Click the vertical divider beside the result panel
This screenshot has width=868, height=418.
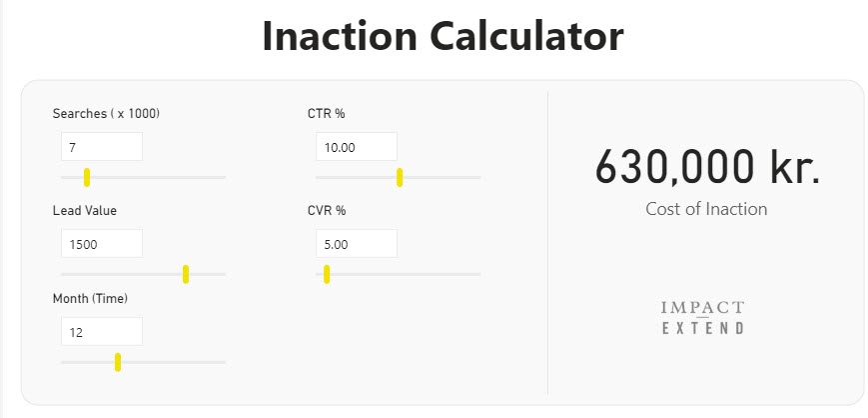tap(547, 242)
